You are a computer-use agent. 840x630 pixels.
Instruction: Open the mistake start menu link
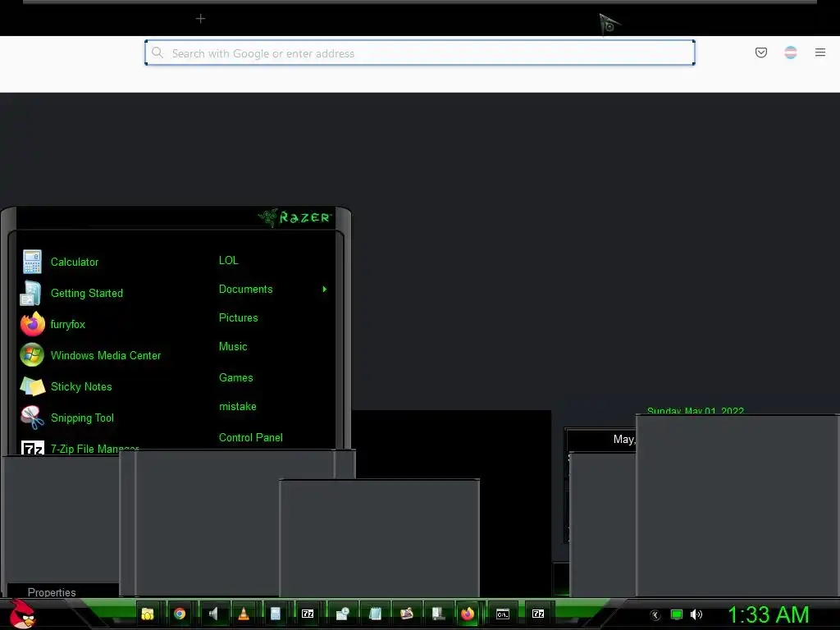click(237, 407)
